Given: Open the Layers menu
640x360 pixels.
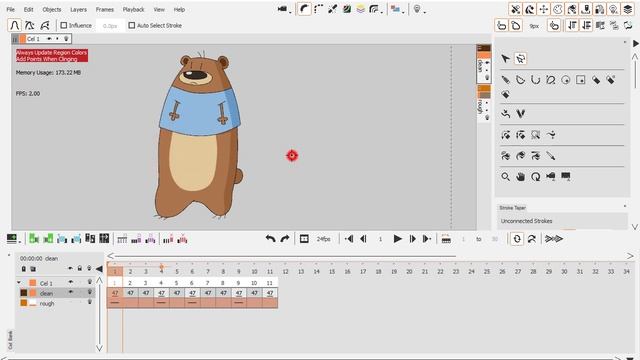Looking at the screenshot, I should [78, 9].
